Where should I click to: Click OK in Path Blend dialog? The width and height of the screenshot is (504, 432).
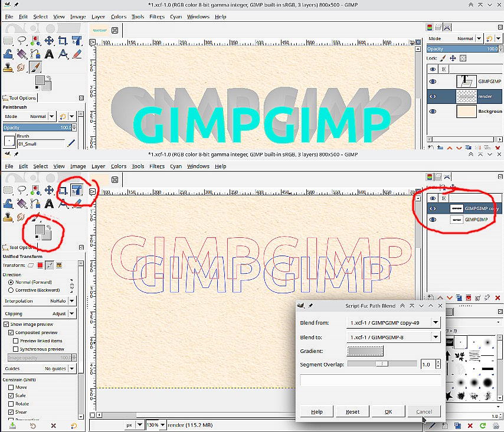[388, 412]
